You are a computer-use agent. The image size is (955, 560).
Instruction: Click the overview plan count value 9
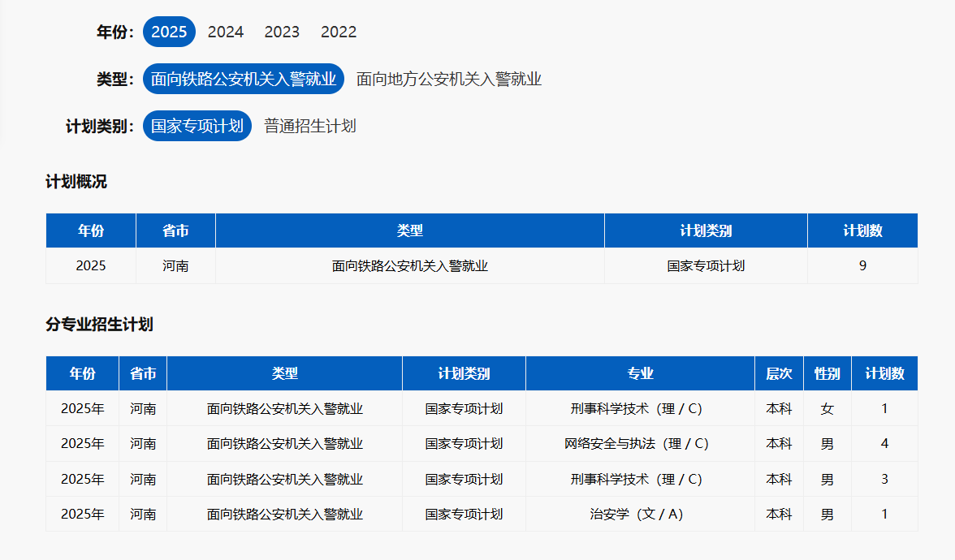pyautogui.click(x=862, y=265)
